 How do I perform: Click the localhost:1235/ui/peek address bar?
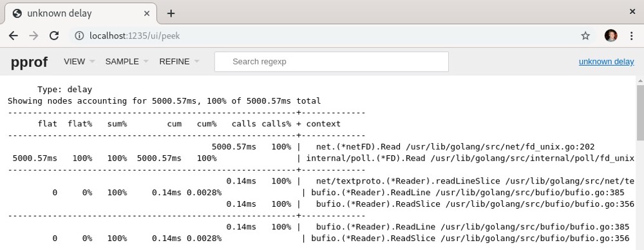pos(135,36)
